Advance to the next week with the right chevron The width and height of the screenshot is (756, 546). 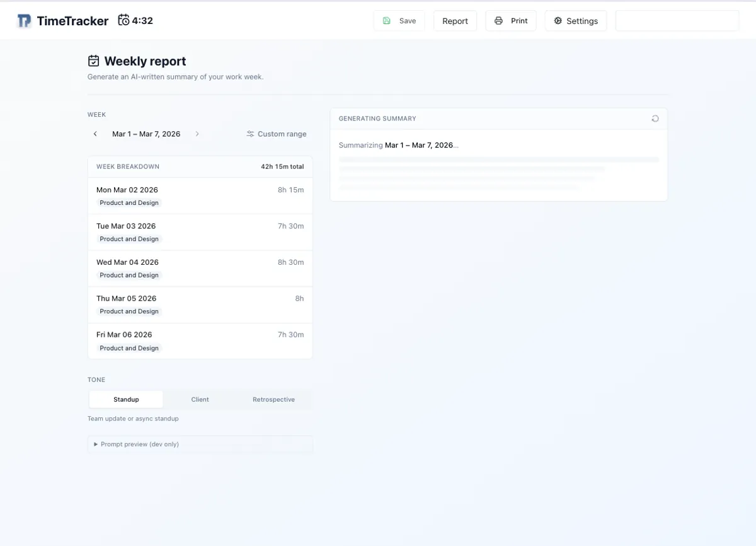tap(197, 134)
